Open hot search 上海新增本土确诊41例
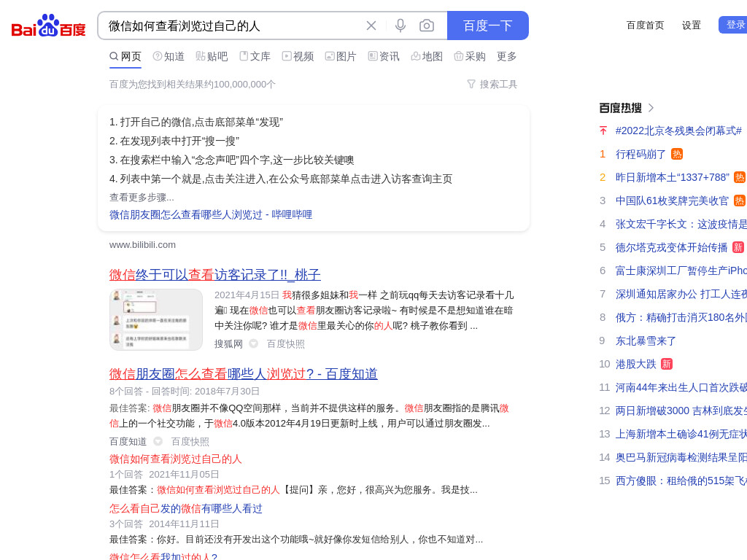 [x=681, y=435]
